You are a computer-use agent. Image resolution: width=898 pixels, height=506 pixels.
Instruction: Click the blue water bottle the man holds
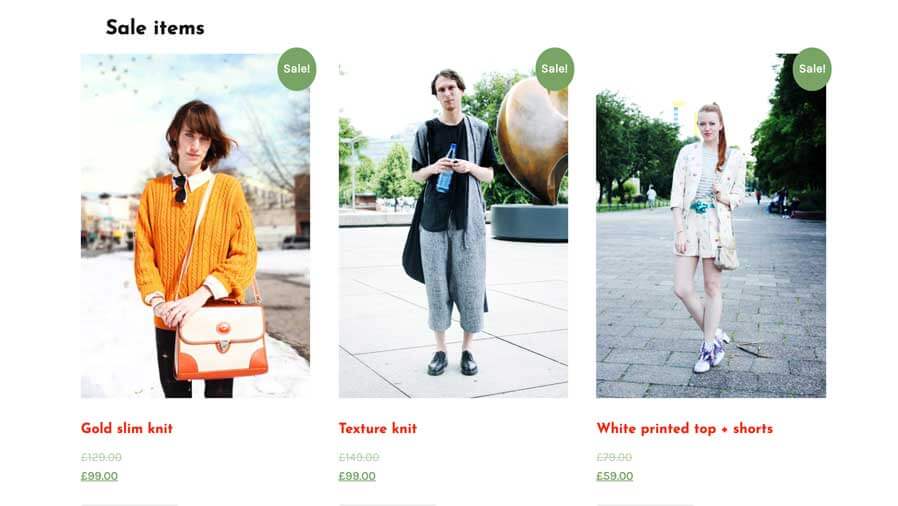446,168
